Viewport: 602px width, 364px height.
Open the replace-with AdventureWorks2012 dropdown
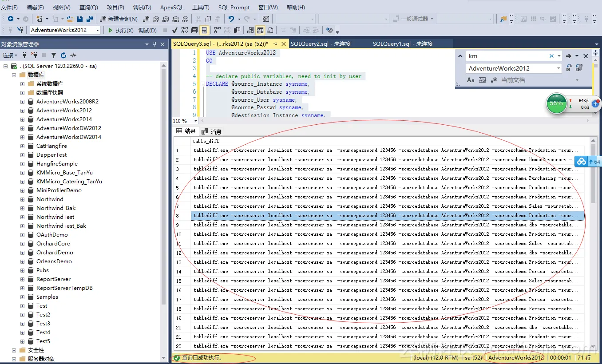(558, 68)
